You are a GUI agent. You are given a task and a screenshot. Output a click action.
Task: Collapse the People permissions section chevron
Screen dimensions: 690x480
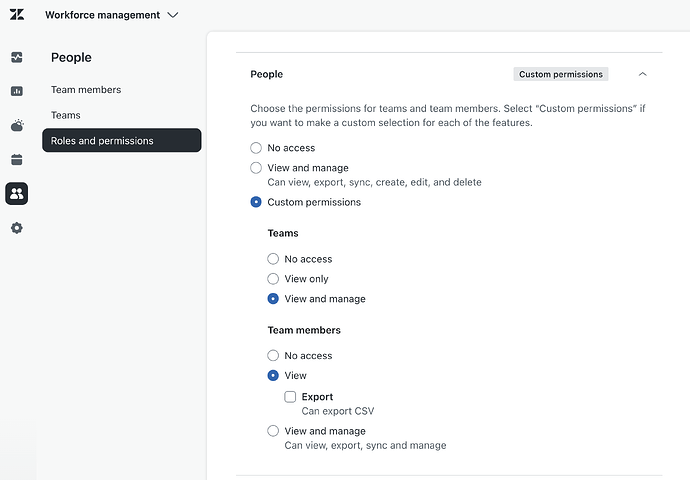pyautogui.click(x=642, y=74)
